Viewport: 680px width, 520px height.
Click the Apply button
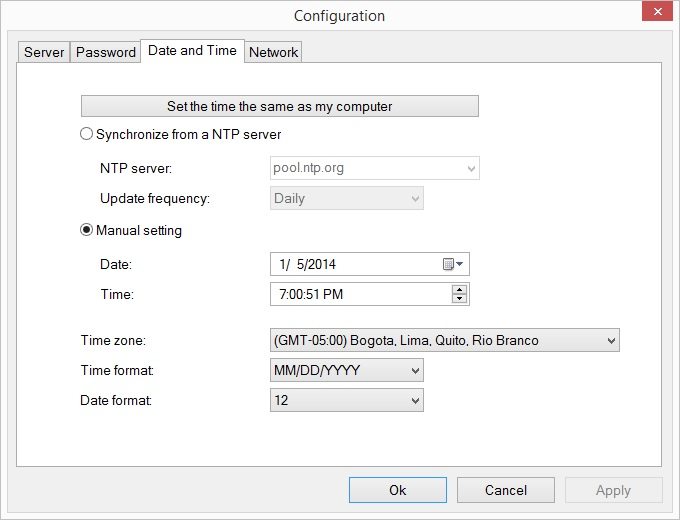(614, 490)
